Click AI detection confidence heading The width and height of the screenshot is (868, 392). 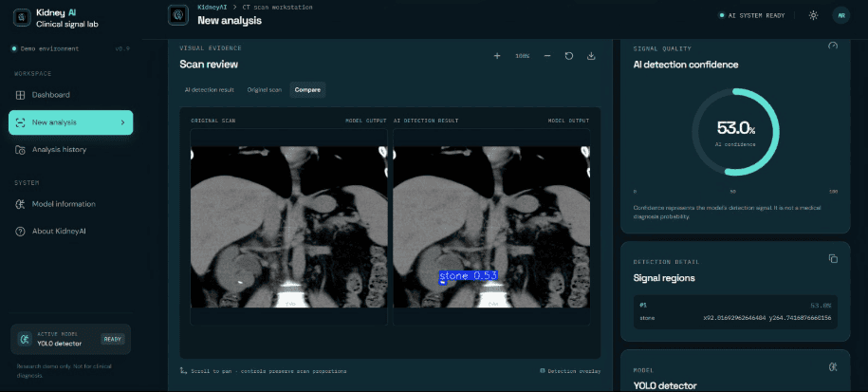[686, 65]
